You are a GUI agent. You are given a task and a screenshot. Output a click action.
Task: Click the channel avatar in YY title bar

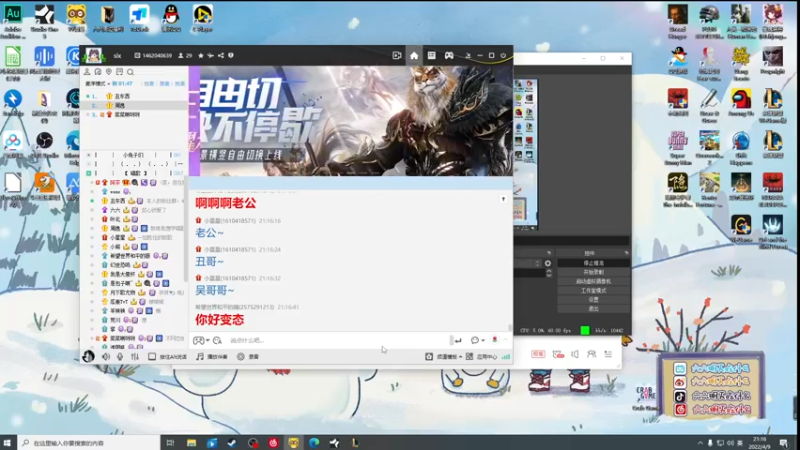click(x=94, y=55)
